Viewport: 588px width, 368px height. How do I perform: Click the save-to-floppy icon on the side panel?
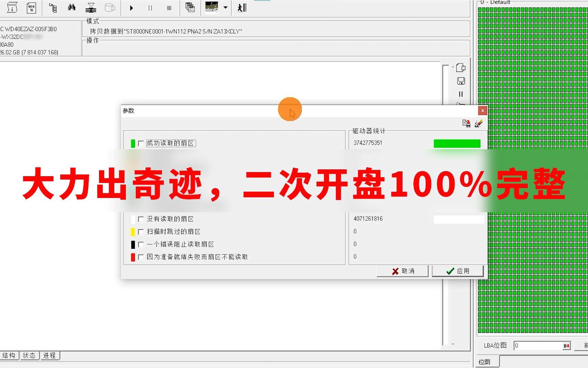[x=461, y=81]
